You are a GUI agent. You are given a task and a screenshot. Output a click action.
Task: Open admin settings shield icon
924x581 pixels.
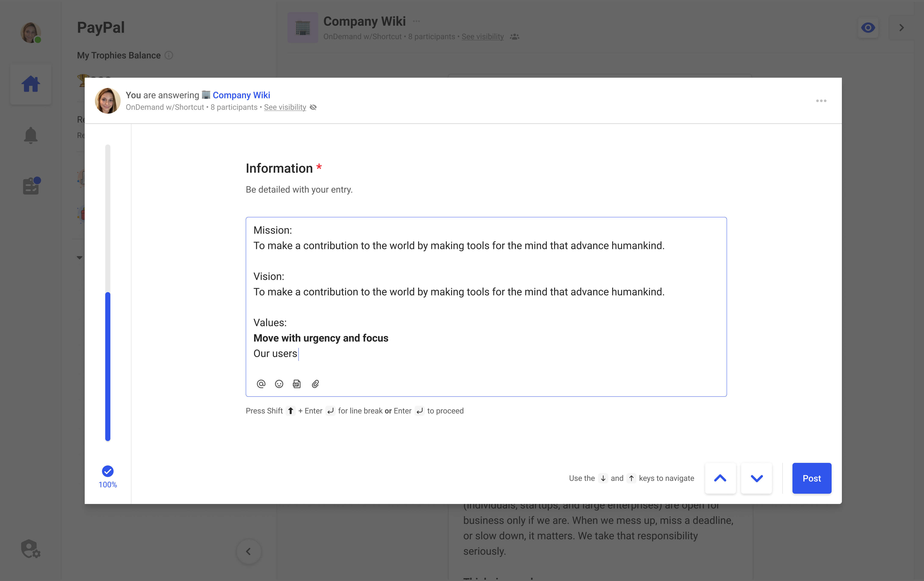point(31,549)
